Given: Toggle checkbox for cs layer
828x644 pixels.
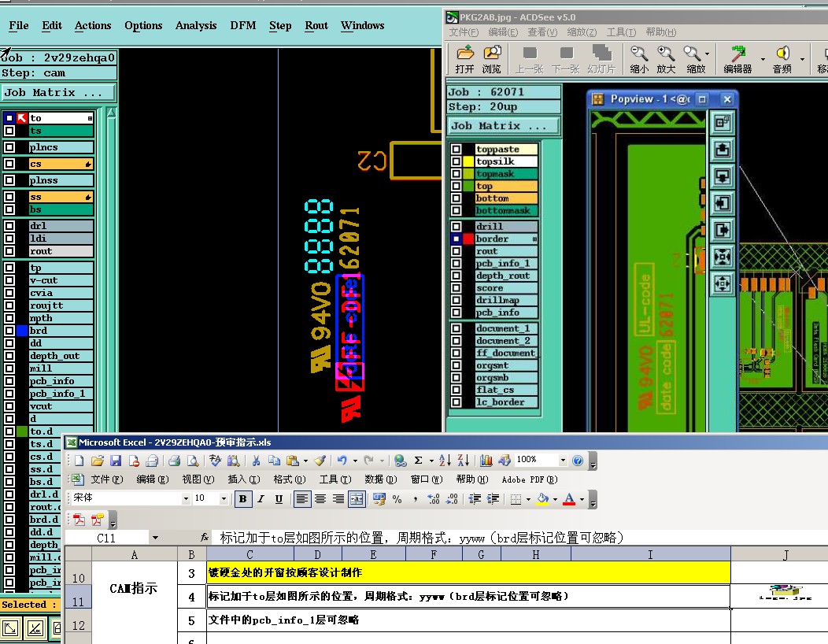Looking at the screenshot, I should click(9, 164).
